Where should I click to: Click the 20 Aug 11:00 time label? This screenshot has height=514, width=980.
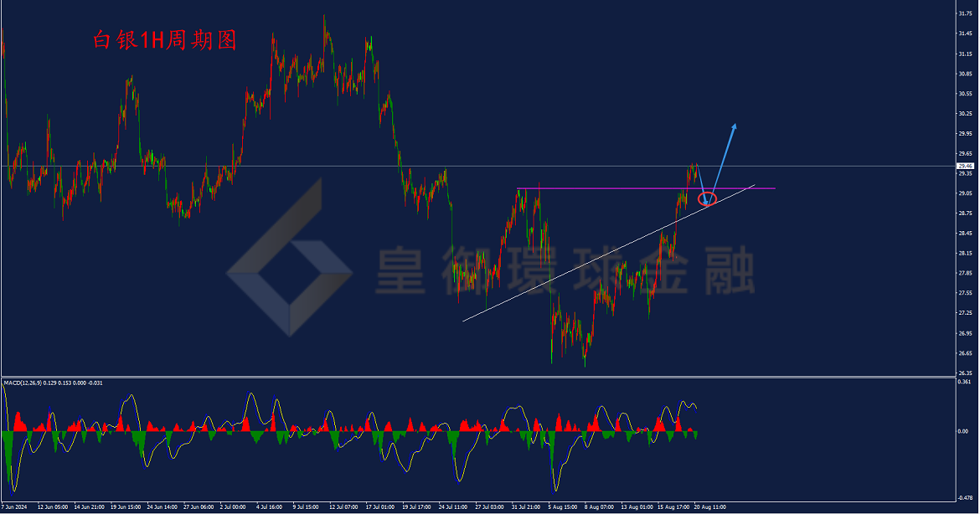710,507
